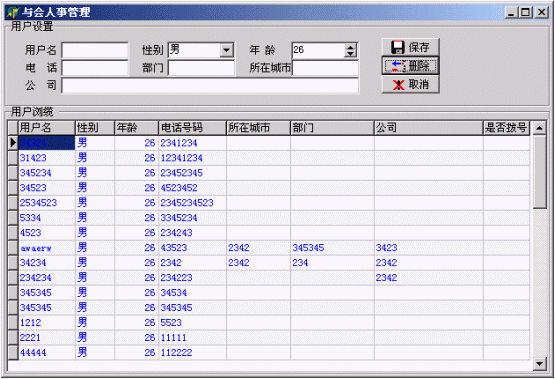This screenshot has width=555, height=379.
Task: Click the red X 取消 cancel icon
Action: [399, 85]
